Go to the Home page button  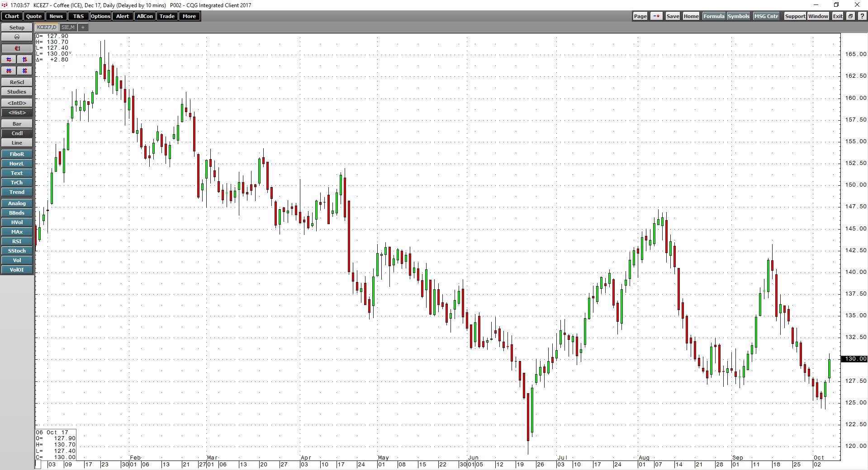click(x=691, y=16)
